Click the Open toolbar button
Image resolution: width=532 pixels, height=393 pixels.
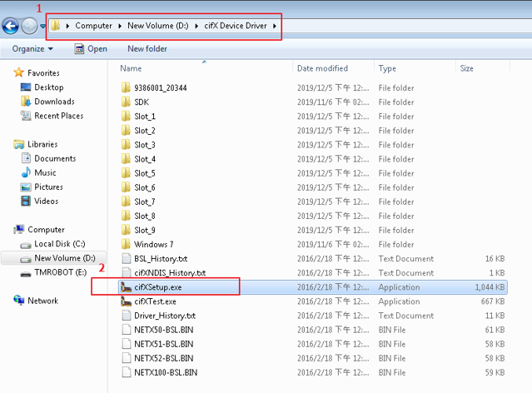tap(91, 49)
